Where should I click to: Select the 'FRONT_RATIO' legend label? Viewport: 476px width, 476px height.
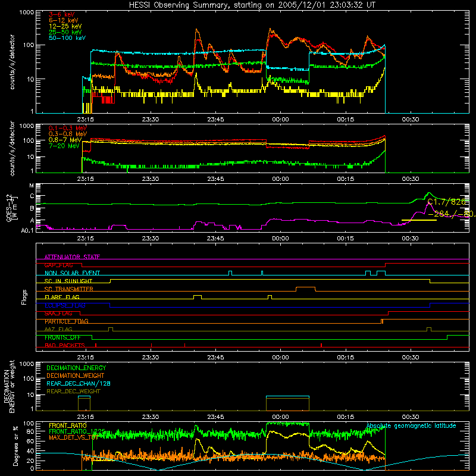[68, 425]
